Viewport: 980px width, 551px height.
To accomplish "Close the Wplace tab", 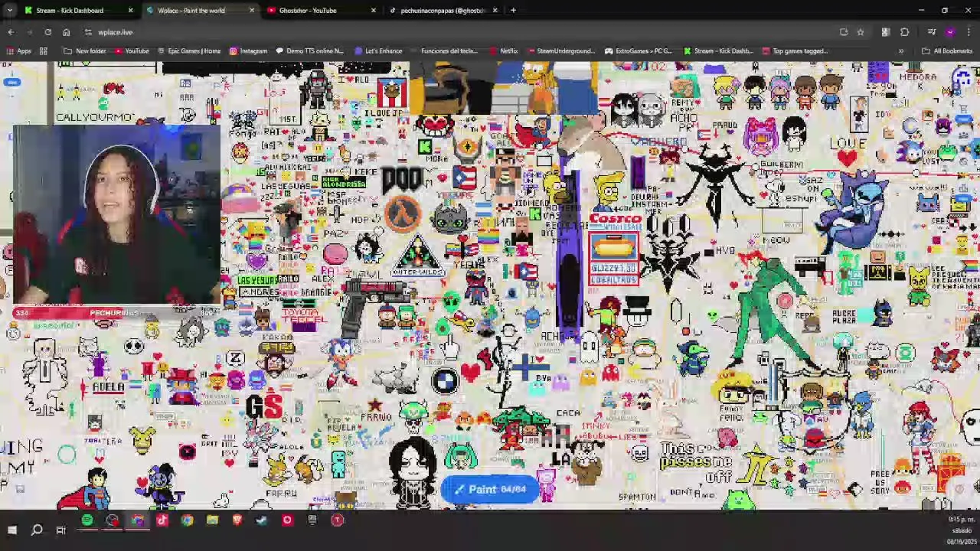I will click(x=252, y=10).
